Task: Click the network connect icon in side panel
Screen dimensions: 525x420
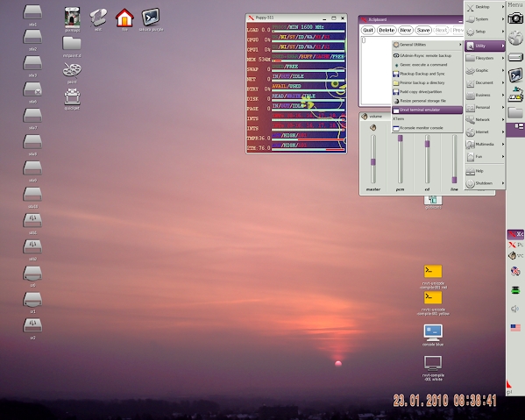Action: point(515,95)
